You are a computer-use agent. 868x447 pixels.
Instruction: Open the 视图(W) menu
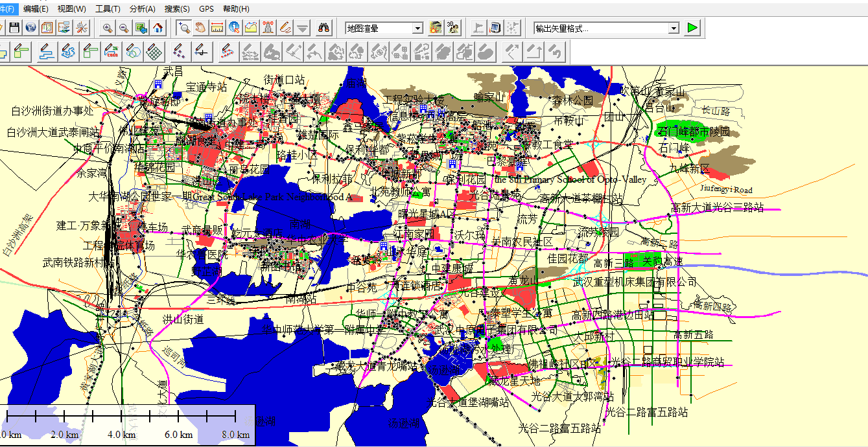[x=71, y=9]
